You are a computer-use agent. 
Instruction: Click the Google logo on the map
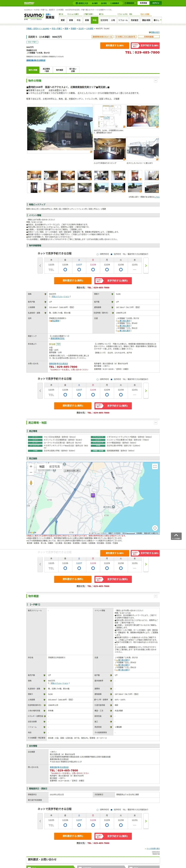pyautogui.click(x=32, y=533)
